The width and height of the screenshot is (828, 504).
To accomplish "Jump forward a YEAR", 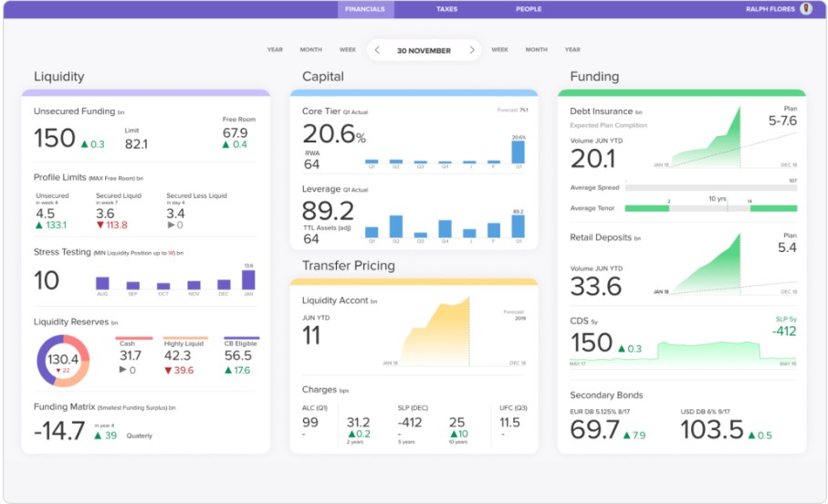I will point(572,49).
